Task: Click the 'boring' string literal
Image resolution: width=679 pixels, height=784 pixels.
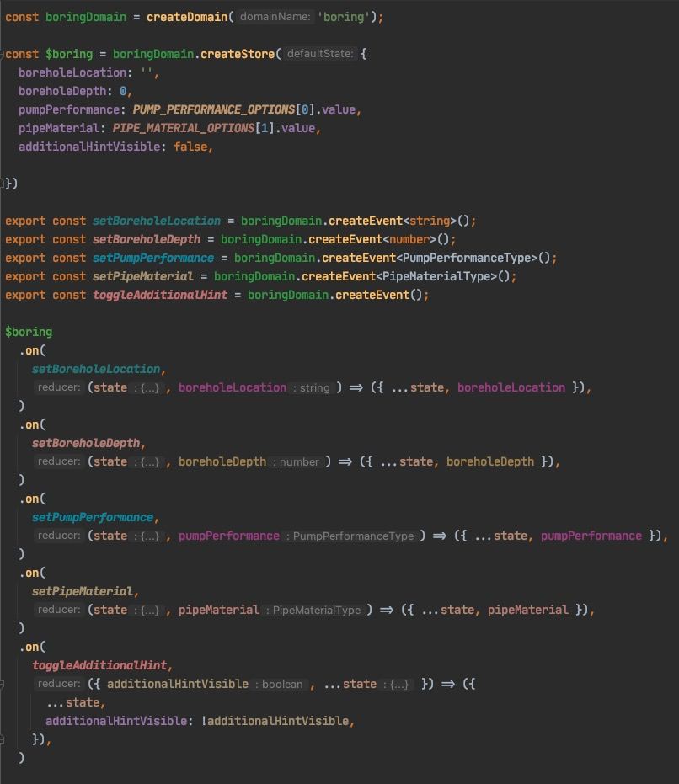Action: click(344, 17)
